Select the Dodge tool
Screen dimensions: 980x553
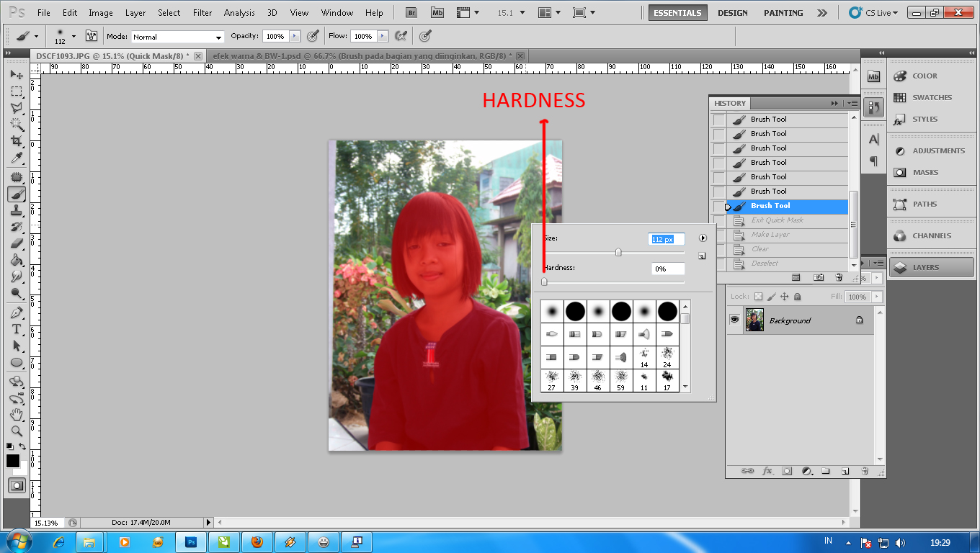[x=17, y=293]
